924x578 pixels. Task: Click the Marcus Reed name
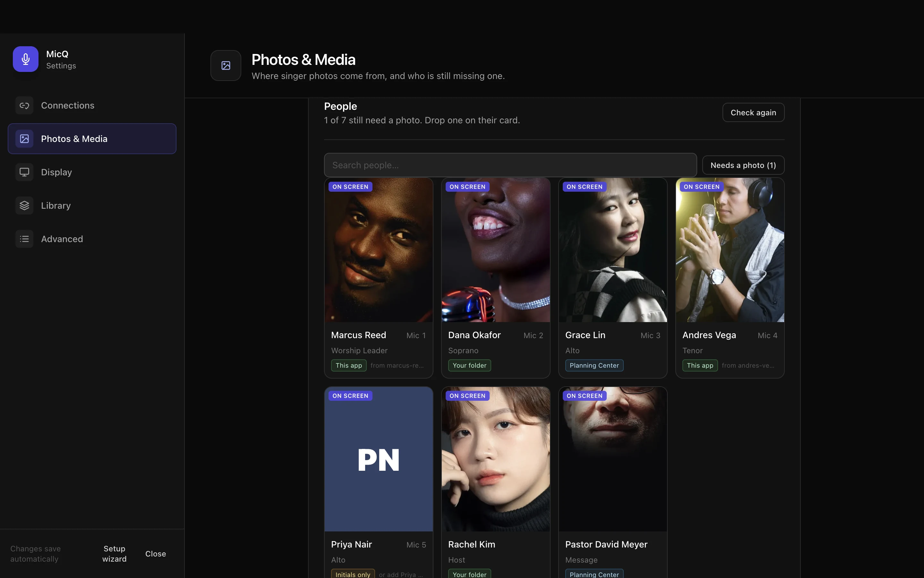click(x=358, y=335)
